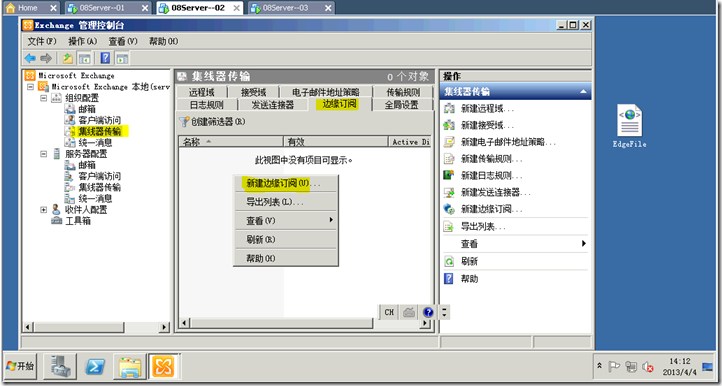This screenshot has width=722, height=386.
Task: Launch PowerShell from the taskbar
Action: click(95, 367)
